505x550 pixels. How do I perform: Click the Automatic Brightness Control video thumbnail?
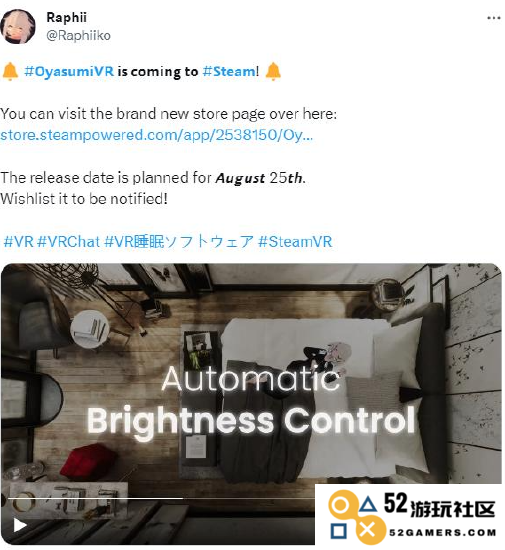251,403
